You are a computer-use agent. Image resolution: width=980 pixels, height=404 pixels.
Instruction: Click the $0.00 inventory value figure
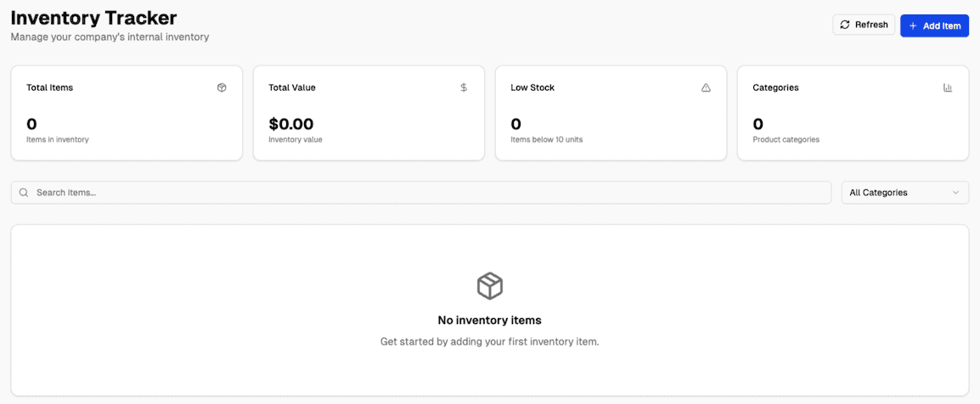point(291,124)
